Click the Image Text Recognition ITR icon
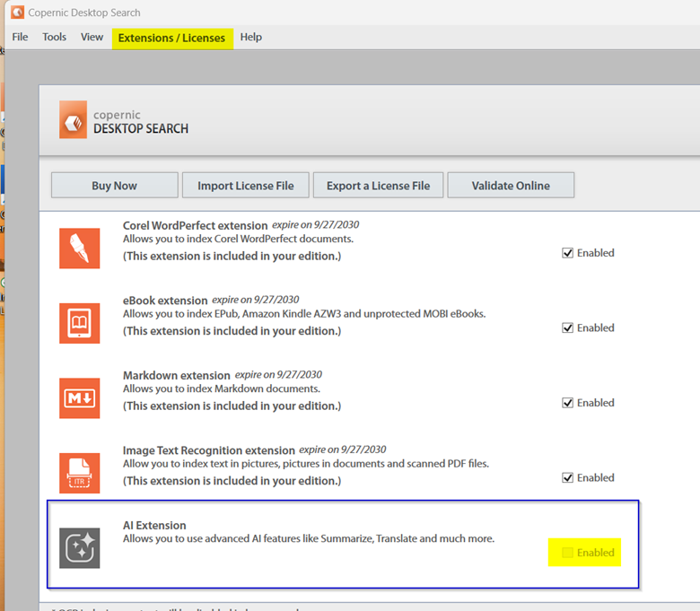Image resolution: width=700 pixels, height=611 pixels. coord(80,473)
